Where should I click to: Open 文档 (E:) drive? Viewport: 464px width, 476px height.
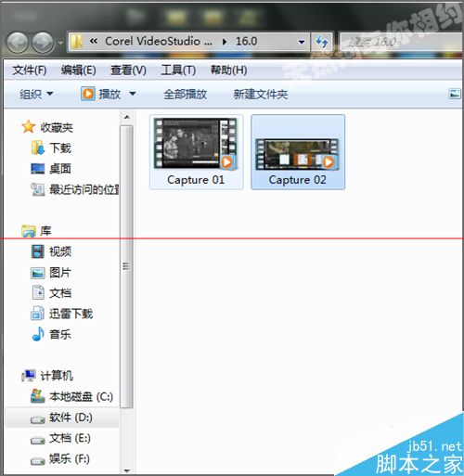(70, 438)
